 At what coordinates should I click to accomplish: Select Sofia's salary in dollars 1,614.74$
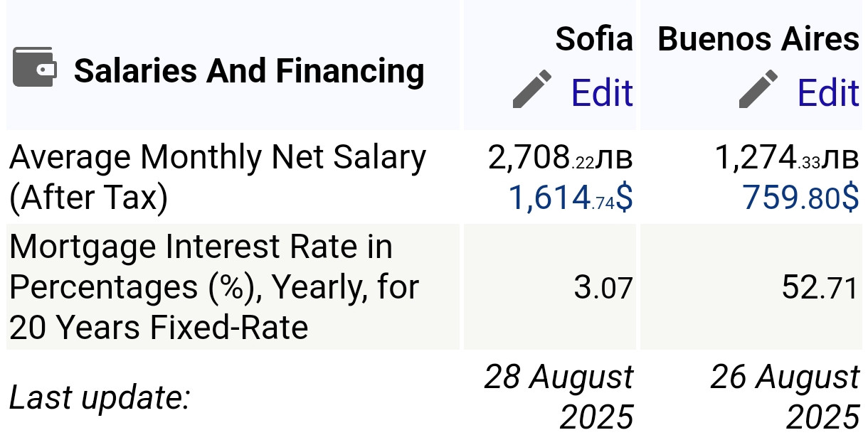click(570, 198)
